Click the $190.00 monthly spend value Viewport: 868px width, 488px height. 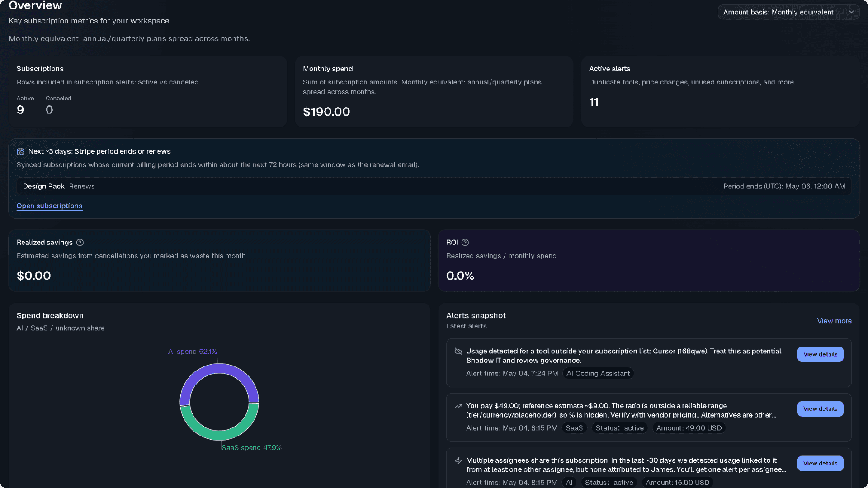(x=326, y=112)
